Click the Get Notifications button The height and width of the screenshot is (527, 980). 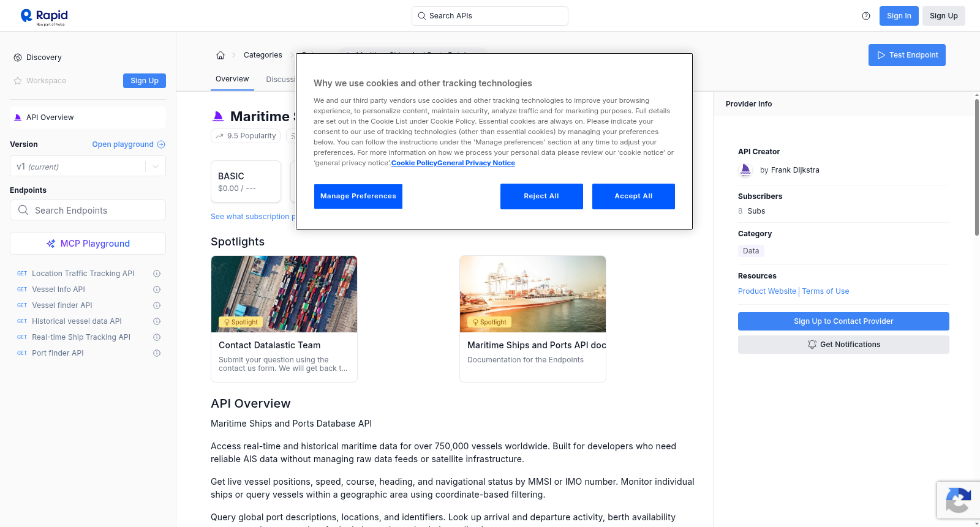tap(843, 345)
